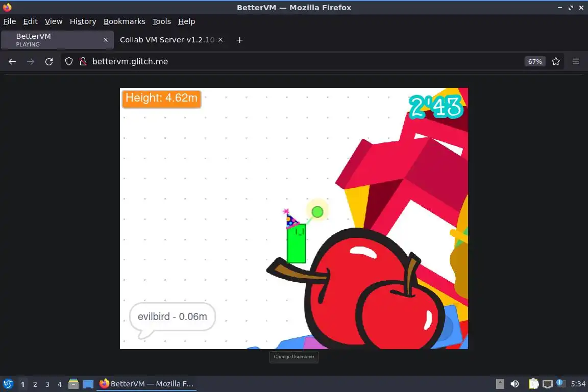Image resolution: width=588 pixels, height=392 pixels.
Task: Switch to Collab VM Server v1.2.10 tab
Action: (x=172, y=40)
